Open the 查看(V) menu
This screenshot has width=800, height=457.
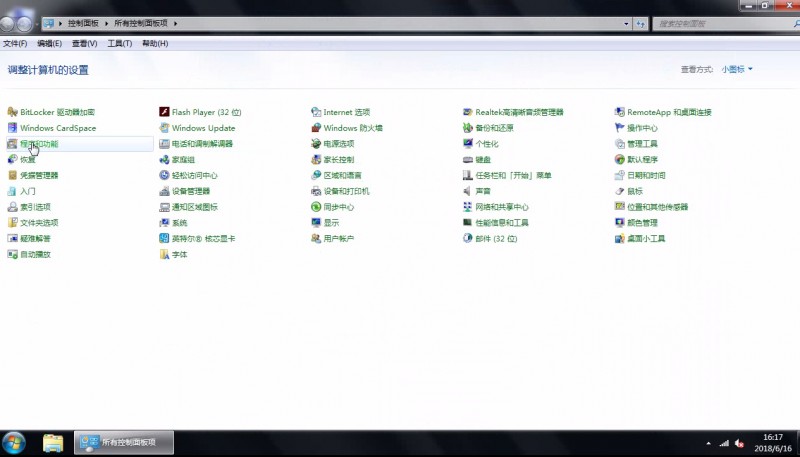tap(84, 43)
